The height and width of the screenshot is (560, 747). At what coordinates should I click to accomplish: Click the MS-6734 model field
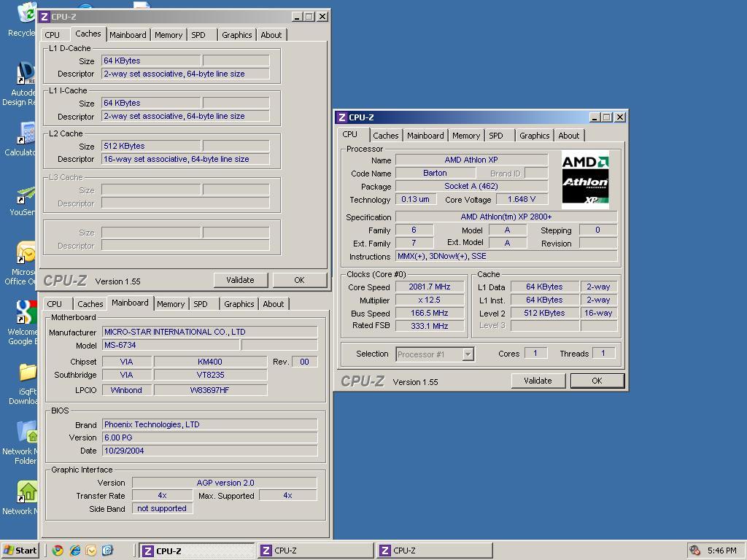tap(171, 345)
